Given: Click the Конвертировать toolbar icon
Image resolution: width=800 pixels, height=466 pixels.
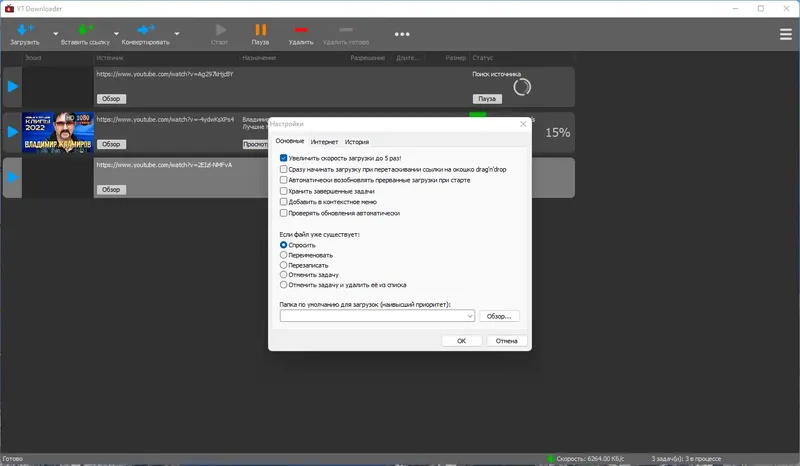Looking at the screenshot, I should 146,30.
